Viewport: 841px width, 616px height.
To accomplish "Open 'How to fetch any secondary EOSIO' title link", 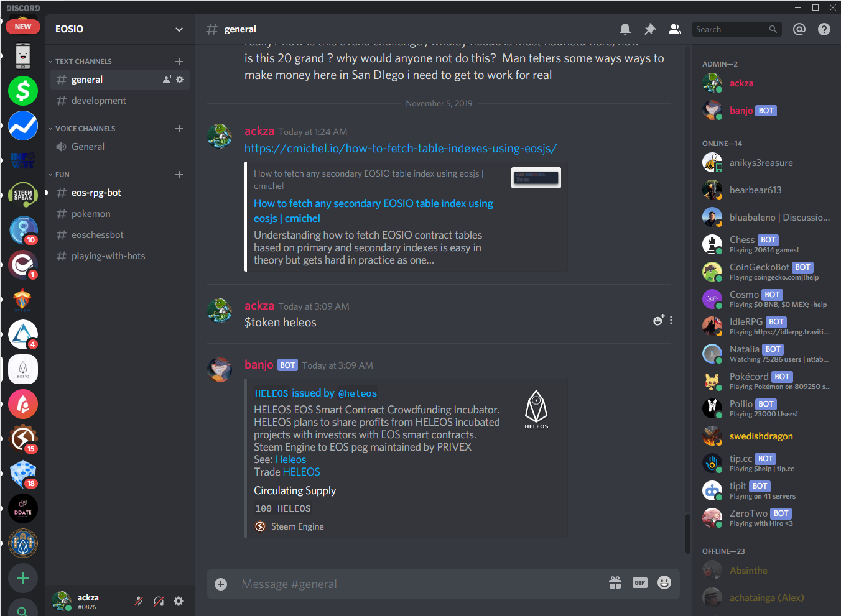I will 373,211.
